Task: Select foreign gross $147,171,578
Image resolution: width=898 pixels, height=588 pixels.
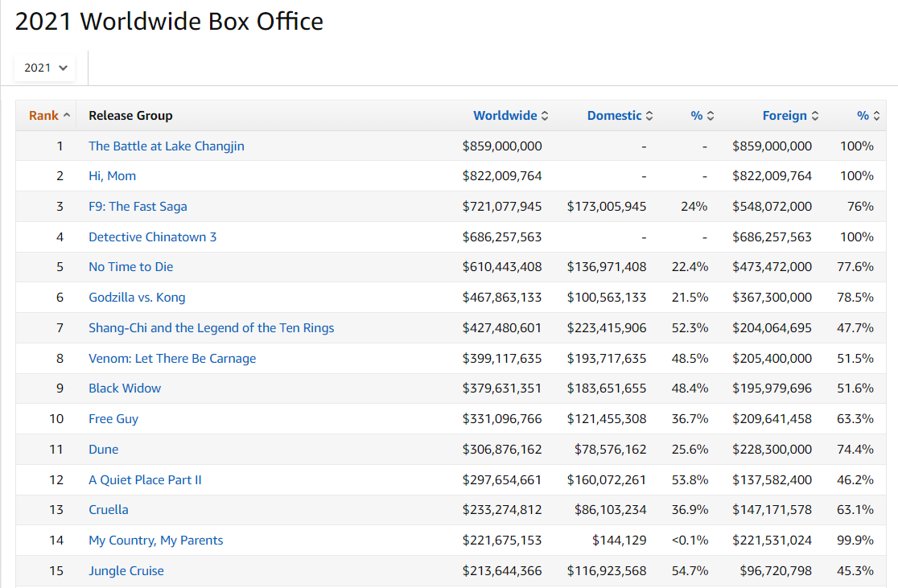Action: pos(772,509)
